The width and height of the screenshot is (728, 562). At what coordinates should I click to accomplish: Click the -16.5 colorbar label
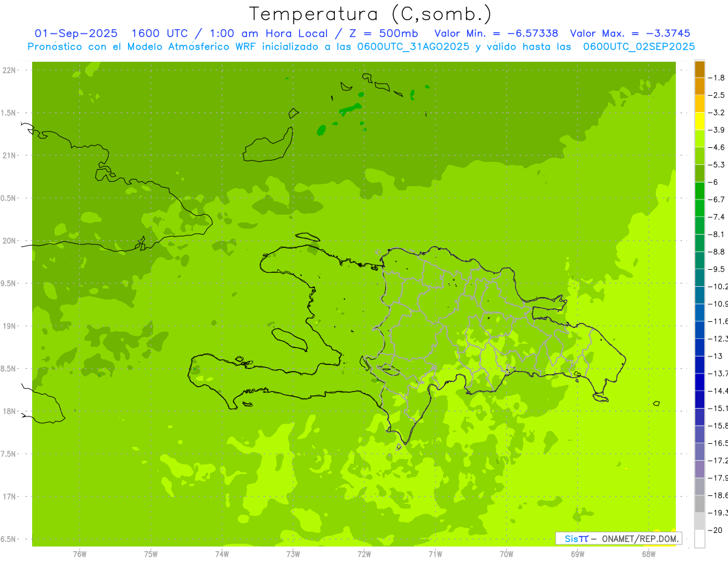tap(718, 443)
